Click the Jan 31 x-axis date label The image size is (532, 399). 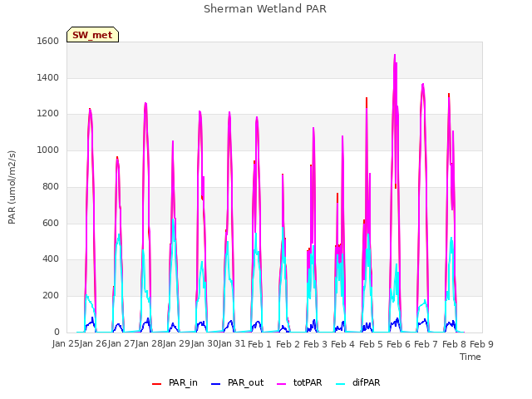(232, 344)
